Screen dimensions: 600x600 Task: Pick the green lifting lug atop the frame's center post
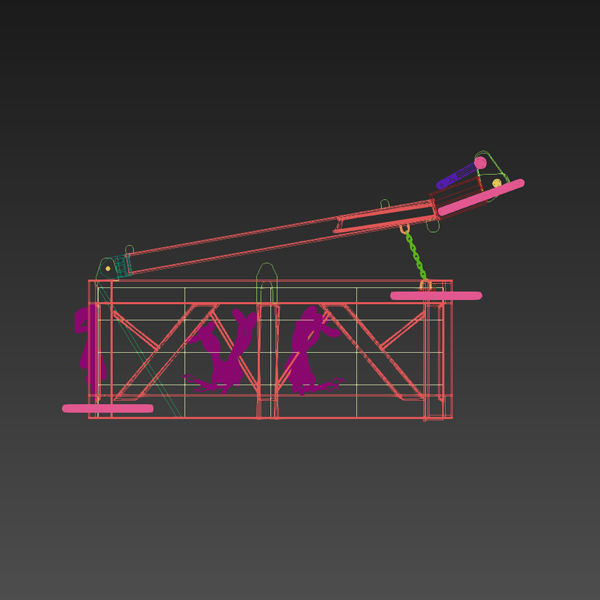[x=267, y=282]
